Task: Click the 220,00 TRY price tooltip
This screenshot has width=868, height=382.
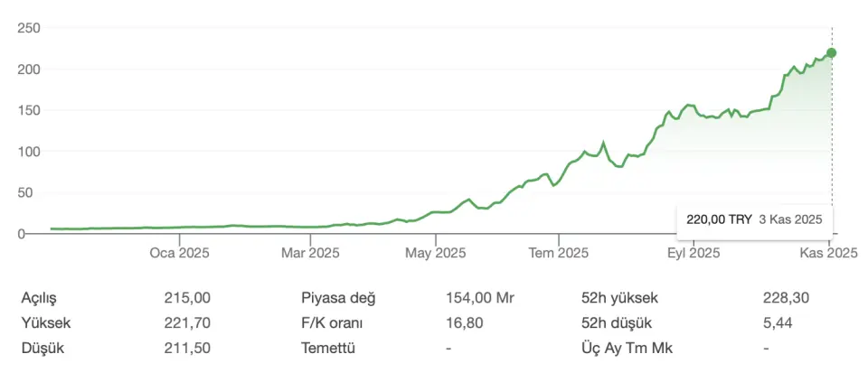Action: pos(754,219)
